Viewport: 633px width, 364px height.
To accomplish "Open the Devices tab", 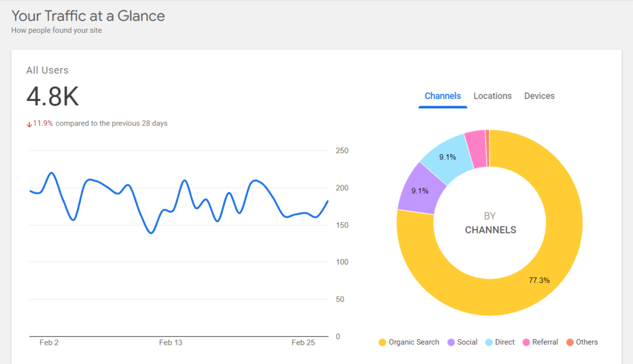I will (539, 96).
